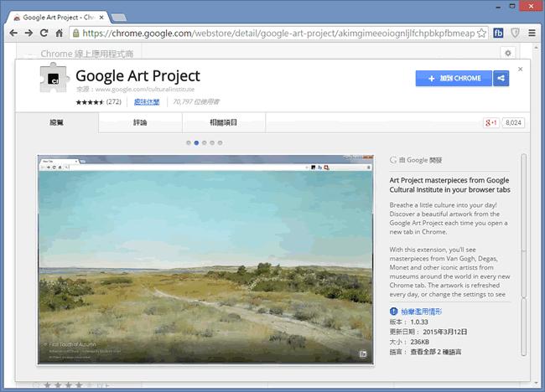Show fourth screenshot via carousel dot
This screenshot has width=545, height=392.
(x=212, y=142)
